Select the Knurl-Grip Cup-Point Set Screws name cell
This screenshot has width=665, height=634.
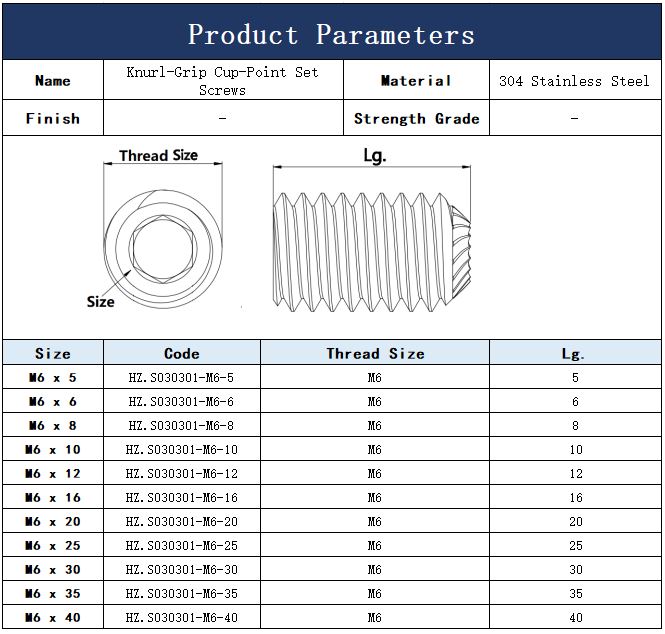click(x=222, y=81)
